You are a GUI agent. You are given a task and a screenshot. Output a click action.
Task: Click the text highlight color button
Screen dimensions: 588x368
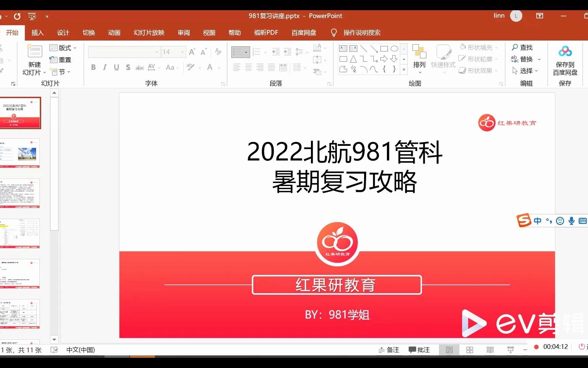click(191, 67)
